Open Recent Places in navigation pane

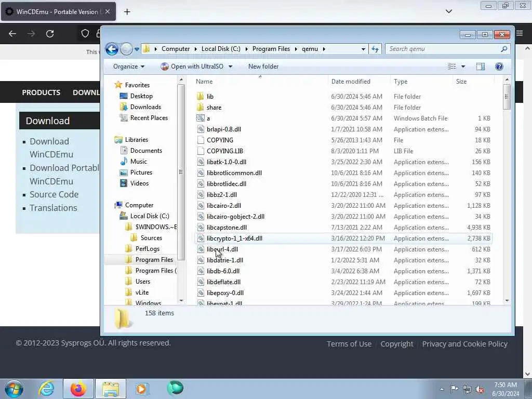[x=149, y=118]
